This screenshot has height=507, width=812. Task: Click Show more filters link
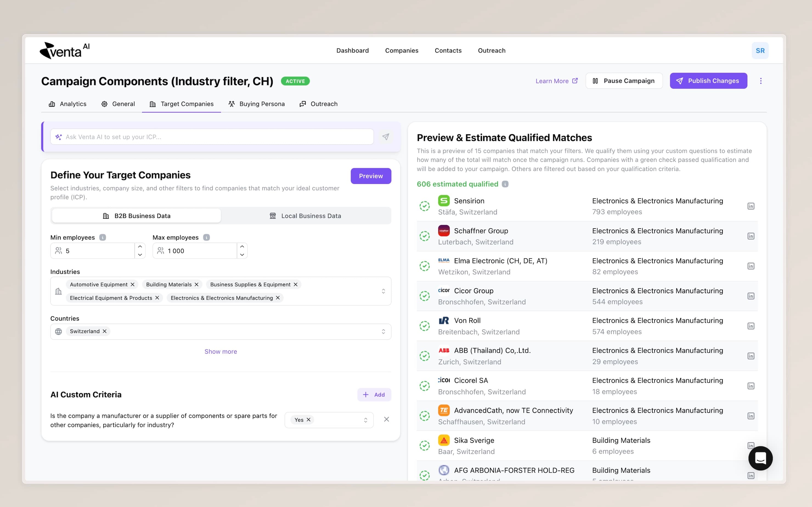click(x=221, y=351)
